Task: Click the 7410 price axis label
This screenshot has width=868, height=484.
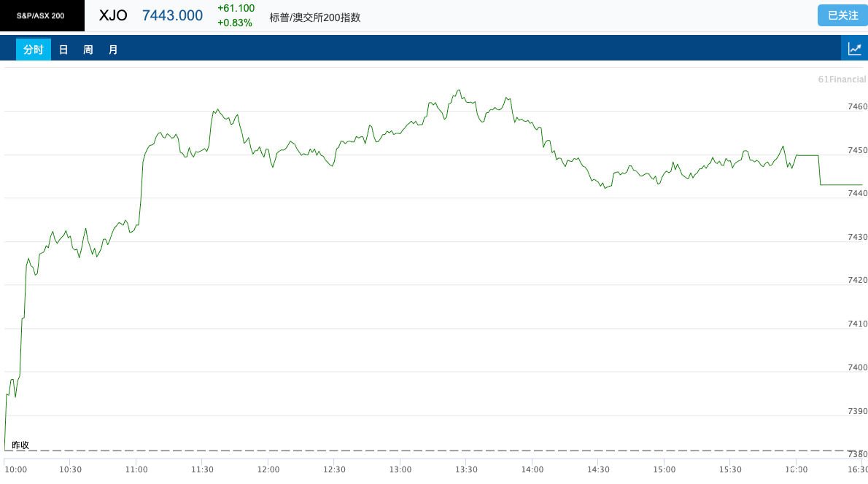Action: (858, 324)
